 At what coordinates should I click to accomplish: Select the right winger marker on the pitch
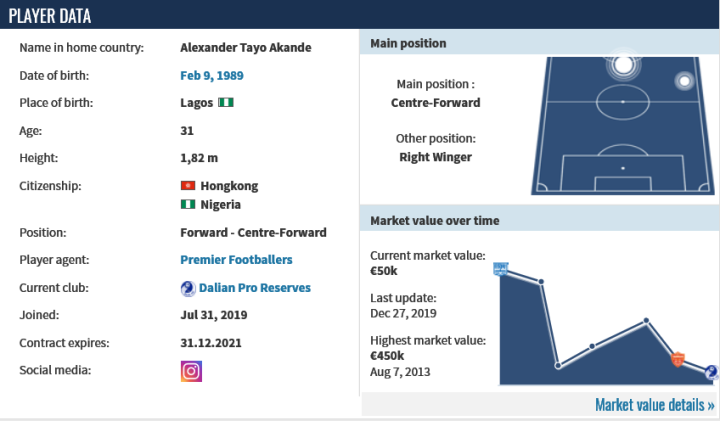[685, 81]
